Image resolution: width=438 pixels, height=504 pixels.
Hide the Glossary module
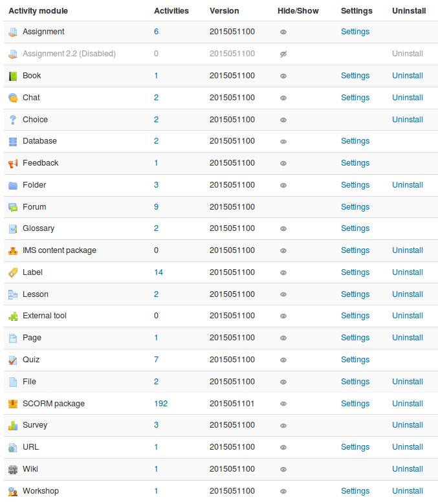(283, 228)
